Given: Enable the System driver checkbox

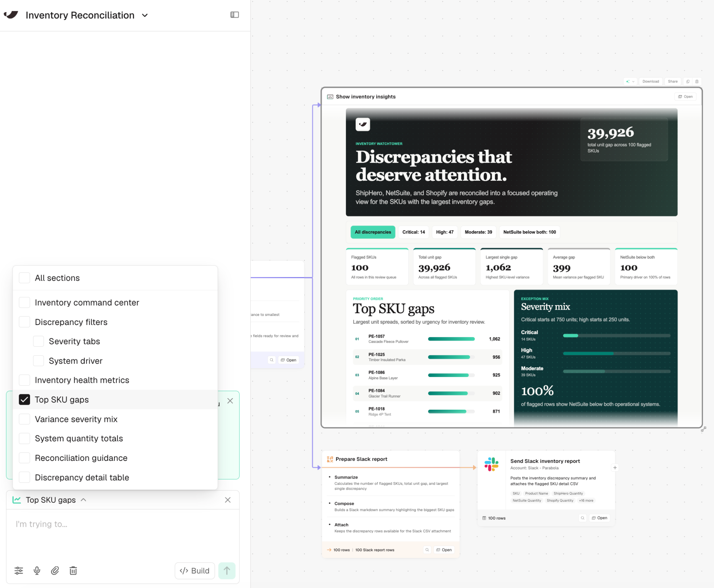Looking at the screenshot, I should click(38, 361).
